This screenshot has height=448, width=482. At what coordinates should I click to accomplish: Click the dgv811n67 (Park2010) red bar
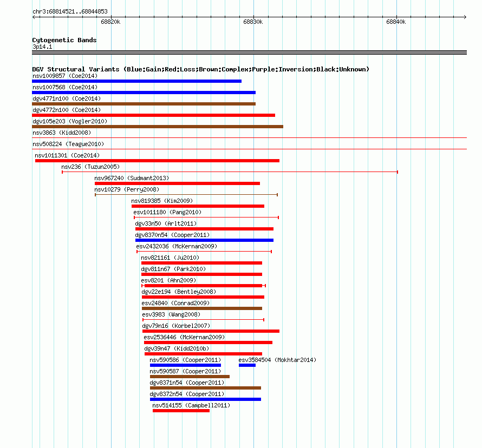click(201, 274)
